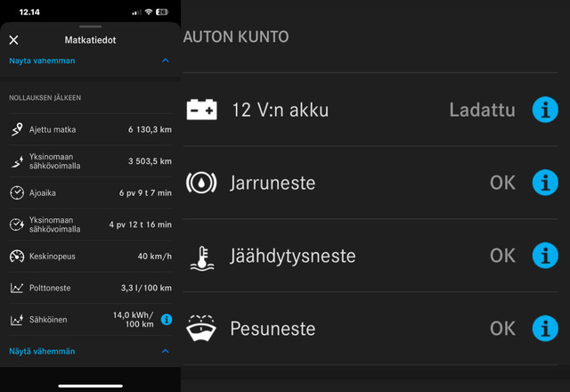
Task: Tap the windshield washer fluid icon
Action: (x=201, y=328)
